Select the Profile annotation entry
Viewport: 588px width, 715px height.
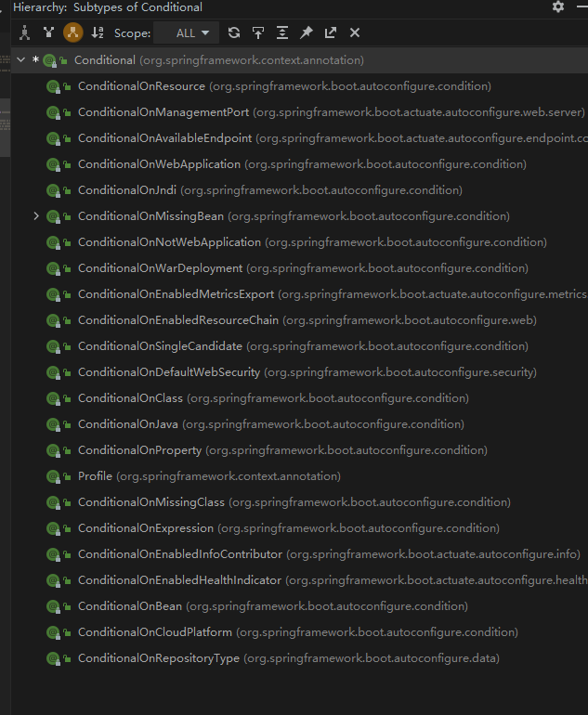pos(95,476)
